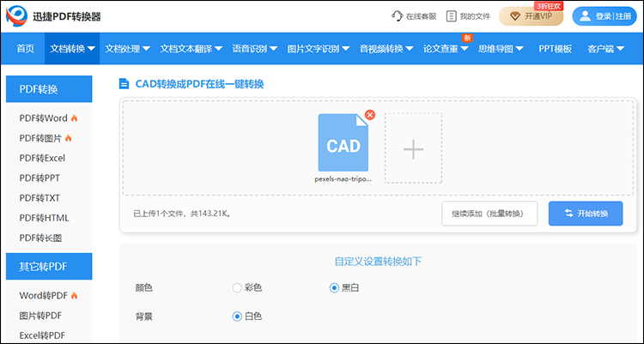
Task: Select 彩色 color radio option
Action: click(238, 287)
